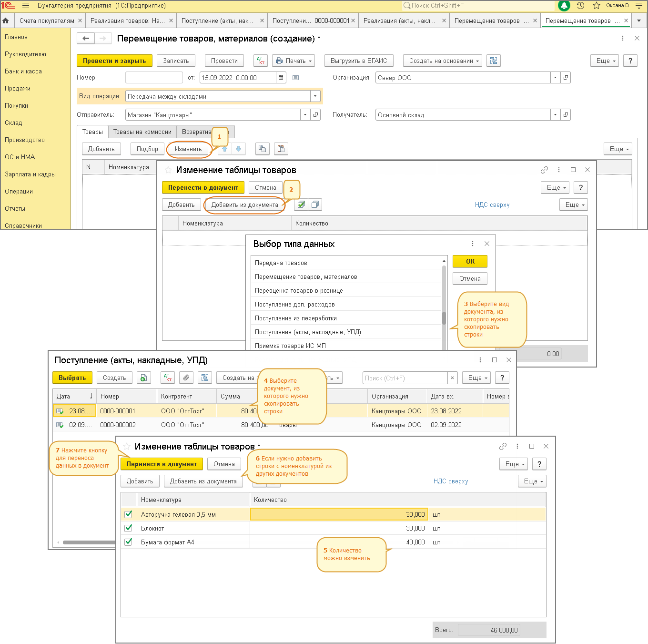Click yellow Выбрать button in Поступление list
The height and width of the screenshot is (644, 648).
(x=72, y=378)
